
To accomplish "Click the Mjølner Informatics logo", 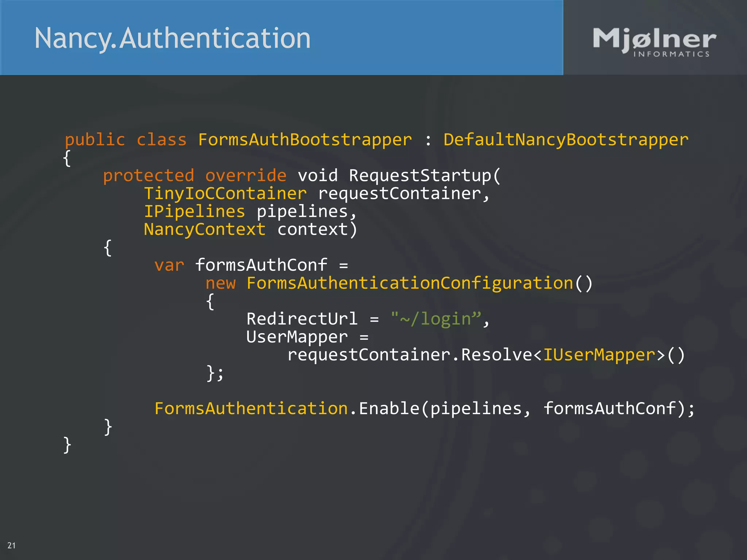I will click(654, 42).
